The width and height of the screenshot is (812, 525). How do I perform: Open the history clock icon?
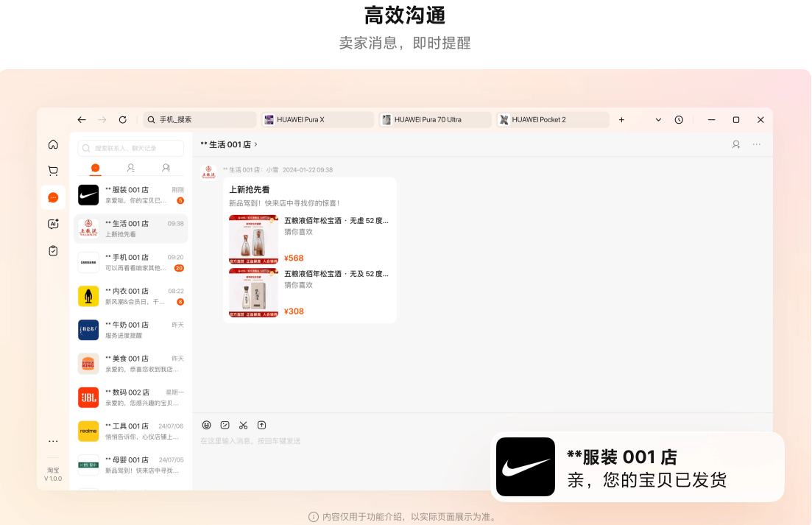pos(679,119)
